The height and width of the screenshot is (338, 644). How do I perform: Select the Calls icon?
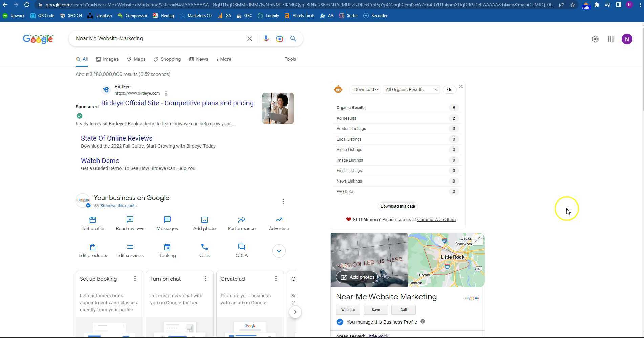204,247
